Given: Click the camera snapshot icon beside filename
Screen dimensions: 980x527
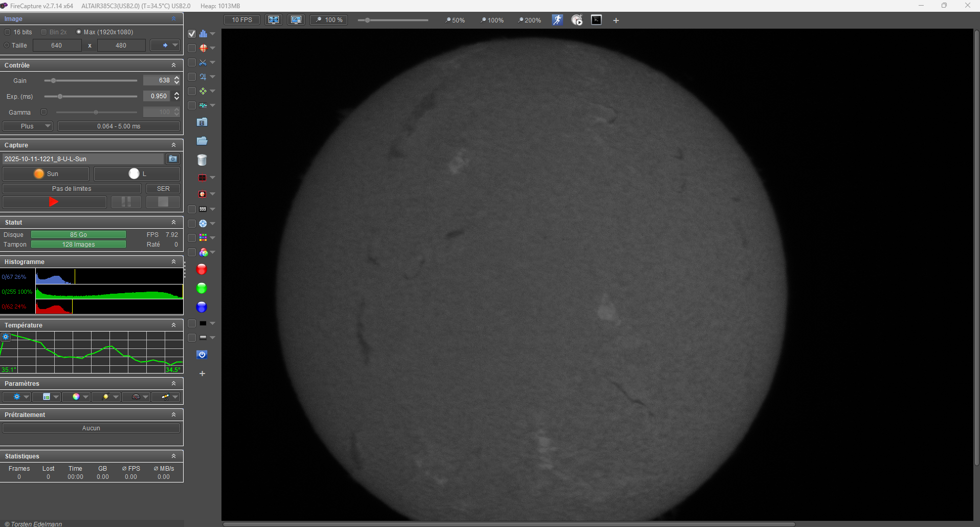Looking at the screenshot, I should tap(173, 159).
